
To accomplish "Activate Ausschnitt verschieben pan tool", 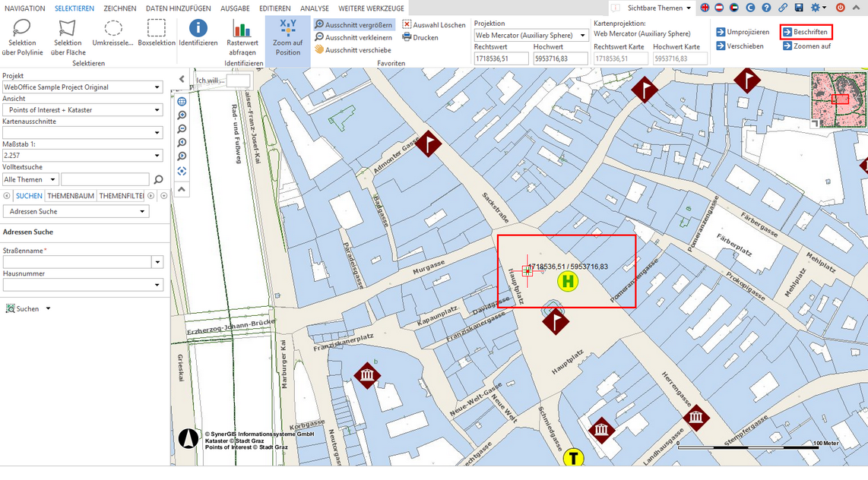I will click(353, 50).
